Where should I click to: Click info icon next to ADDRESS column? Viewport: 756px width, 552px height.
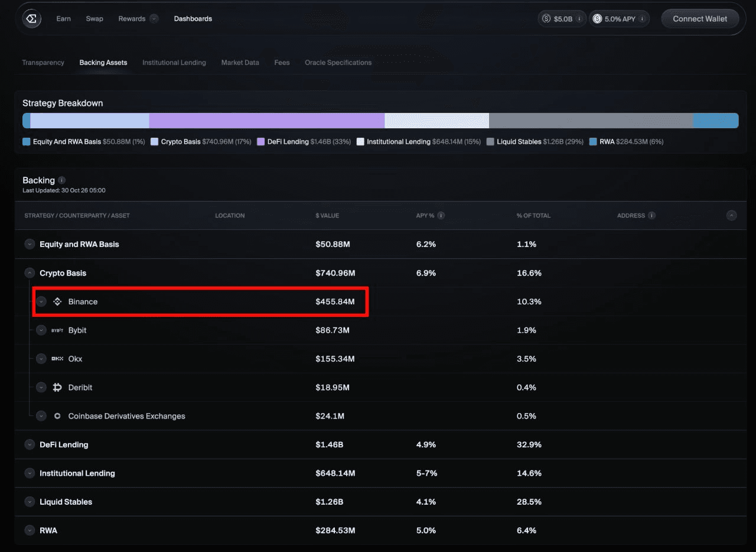click(x=651, y=216)
